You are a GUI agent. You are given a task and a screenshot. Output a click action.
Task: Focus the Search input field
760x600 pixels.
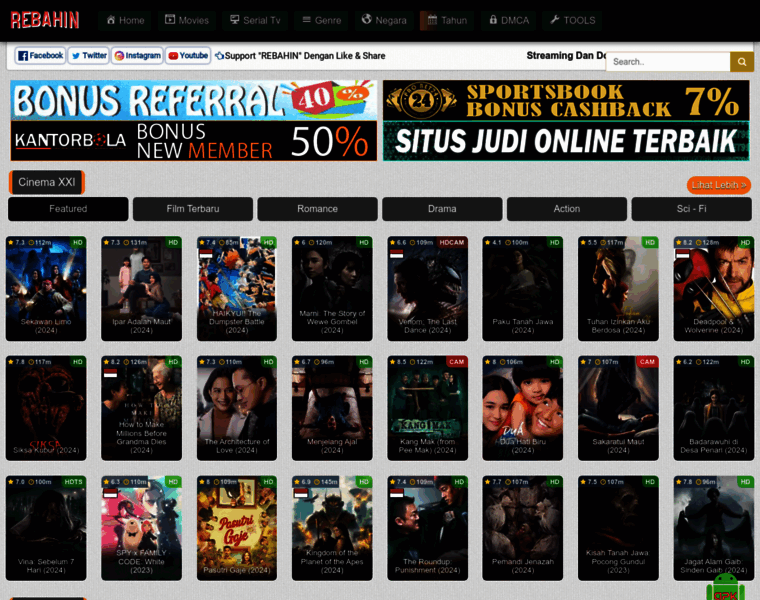668,62
